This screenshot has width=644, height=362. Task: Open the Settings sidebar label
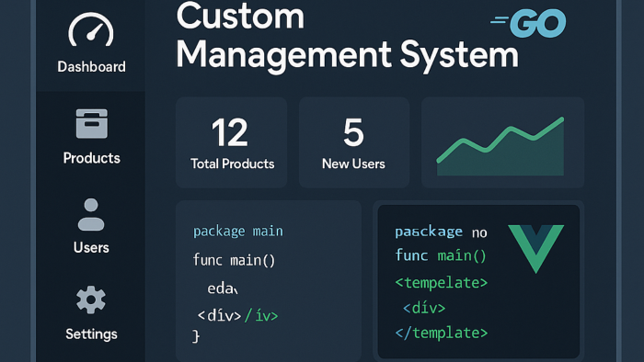91,334
